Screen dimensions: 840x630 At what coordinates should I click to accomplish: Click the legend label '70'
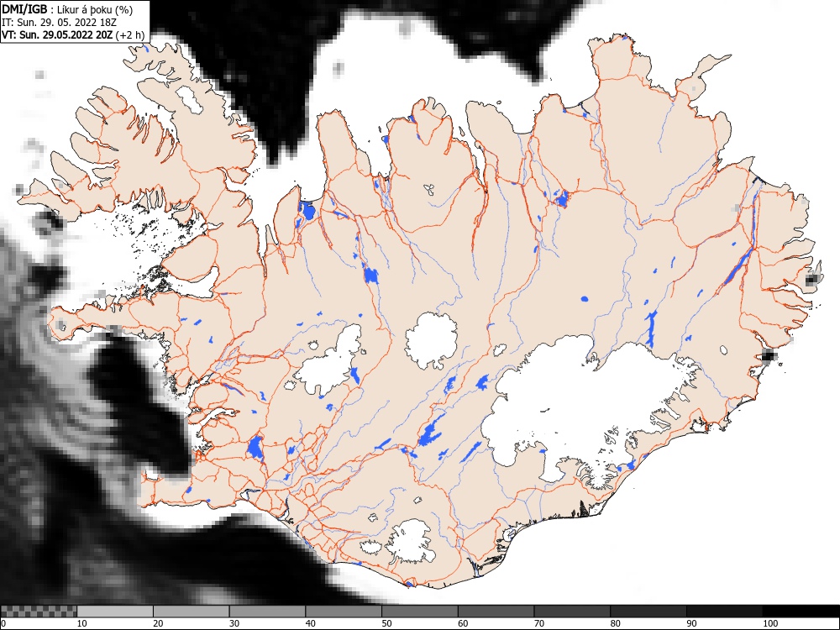click(x=539, y=623)
